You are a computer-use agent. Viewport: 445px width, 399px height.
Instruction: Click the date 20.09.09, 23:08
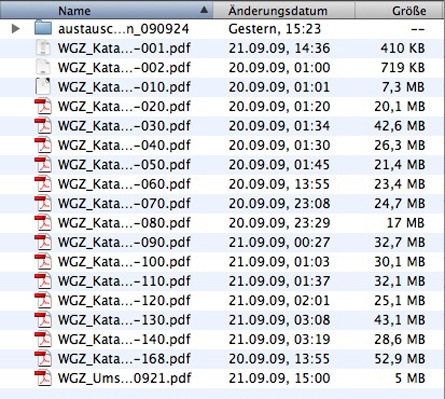point(279,203)
